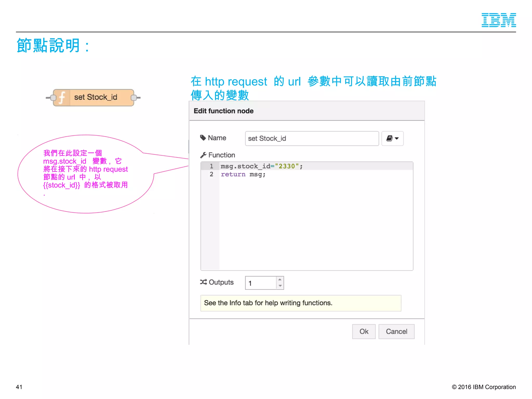Click the tag icon beside Name
532x399 pixels.
coord(203,138)
